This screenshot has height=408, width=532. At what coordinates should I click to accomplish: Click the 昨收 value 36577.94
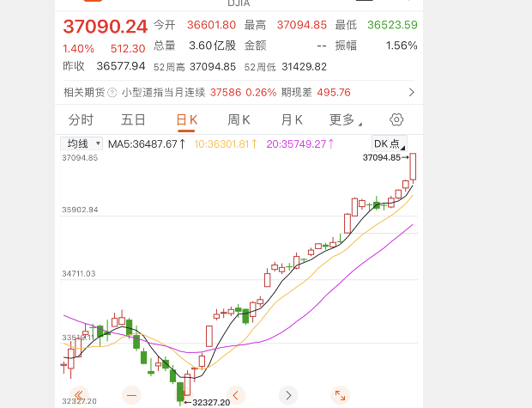point(121,66)
